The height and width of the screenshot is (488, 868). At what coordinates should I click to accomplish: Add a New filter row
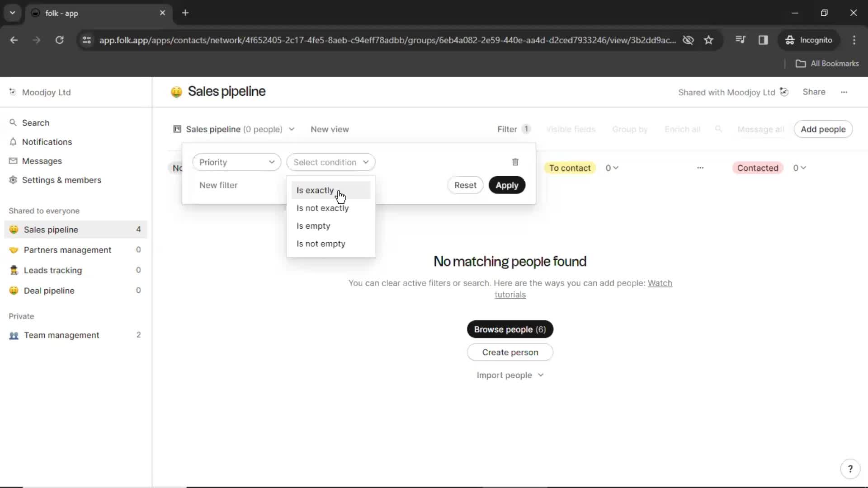click(218, 185)
